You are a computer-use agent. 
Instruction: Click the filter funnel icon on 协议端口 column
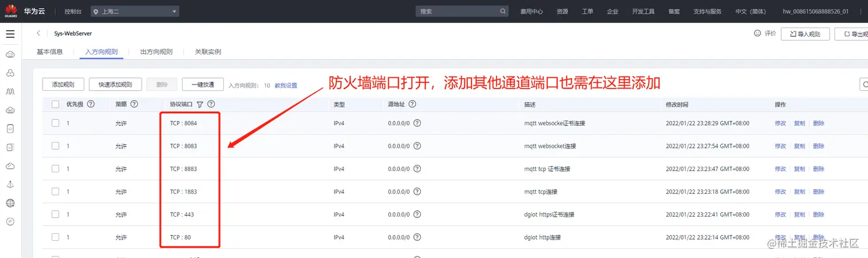coord(199,105)
